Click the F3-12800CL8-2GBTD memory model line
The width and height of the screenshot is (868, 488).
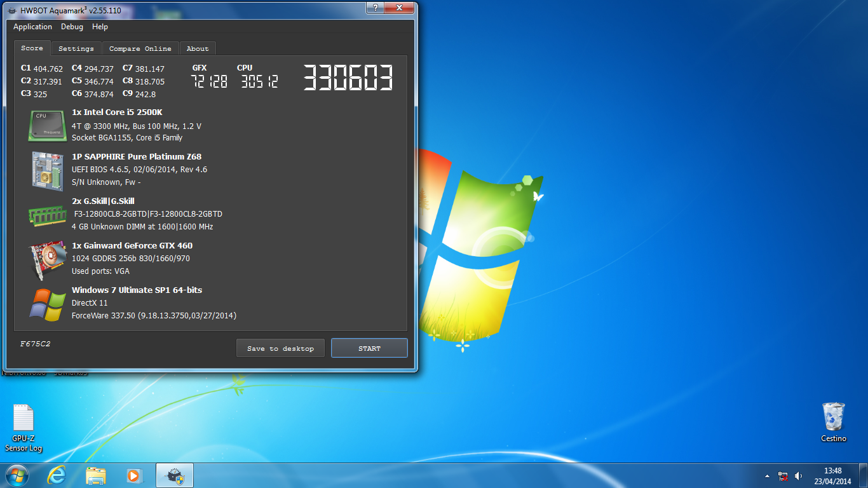[148, 214]
